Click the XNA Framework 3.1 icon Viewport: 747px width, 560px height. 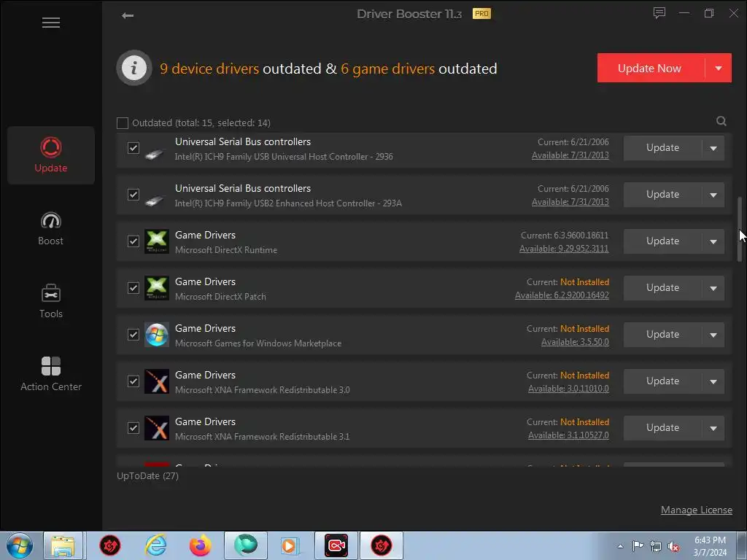point(157,428)
